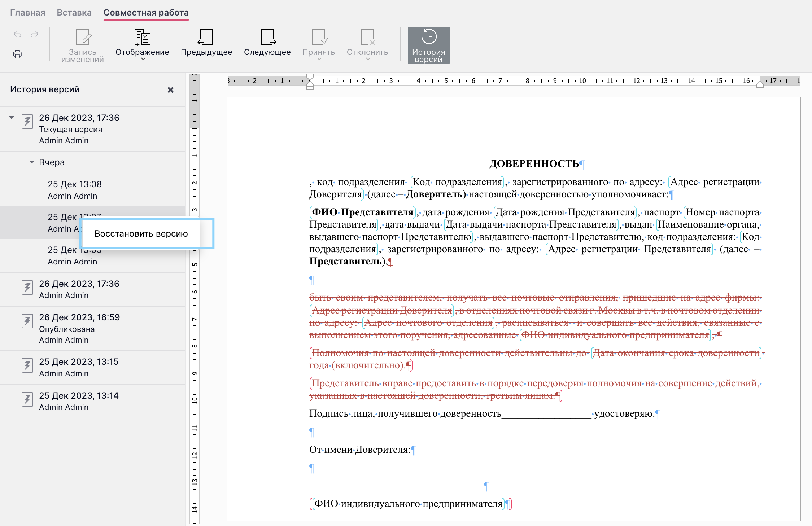The height and width of the screenshot is (526, 812).
Task: Click the undo arrow icon
Action: (17, 34)
